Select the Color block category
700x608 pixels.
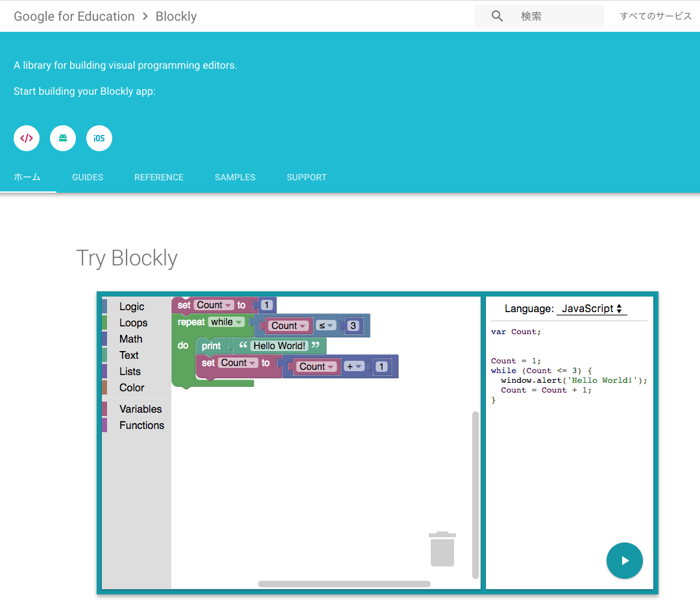pos(133,387)
